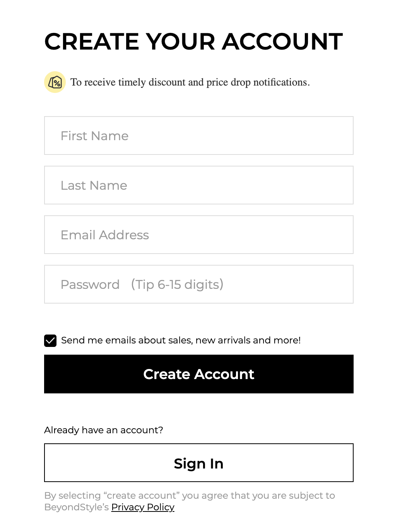Click the "Email Address" placeholder text

105,235
